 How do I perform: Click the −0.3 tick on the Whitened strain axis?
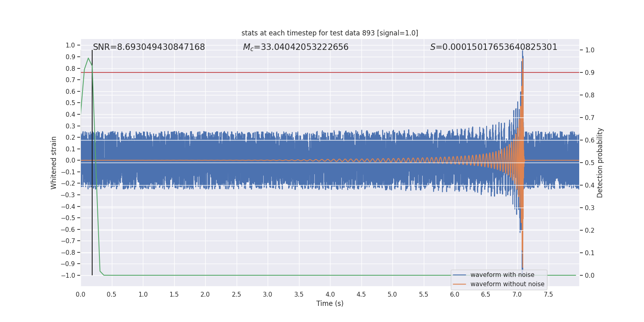(x=68, y=195)
